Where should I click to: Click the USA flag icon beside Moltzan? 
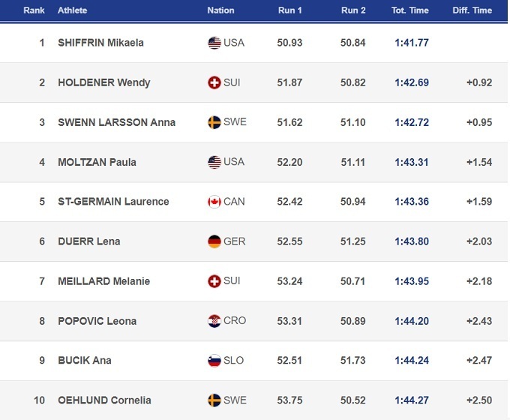[214, 162]
